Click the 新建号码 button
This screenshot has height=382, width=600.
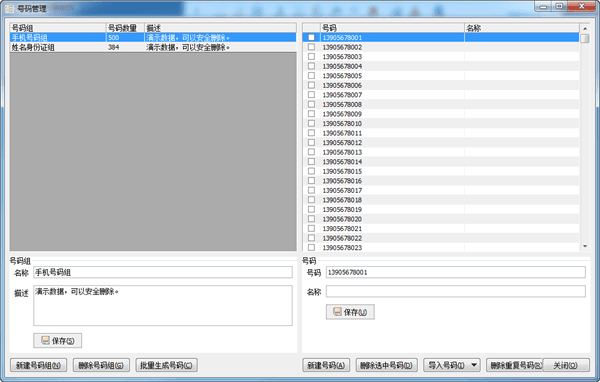click(x=326, y=365)
